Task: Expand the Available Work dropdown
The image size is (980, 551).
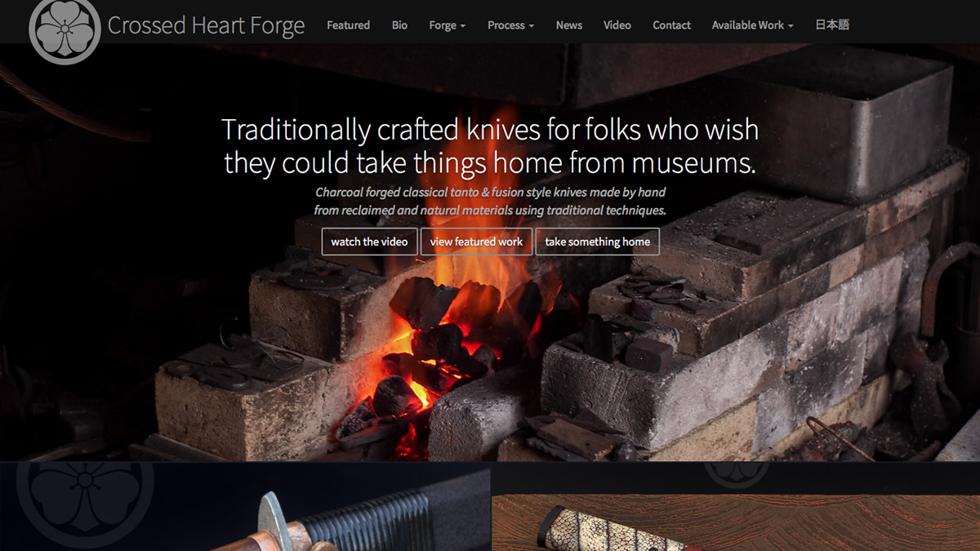Action: coord(752,25)
